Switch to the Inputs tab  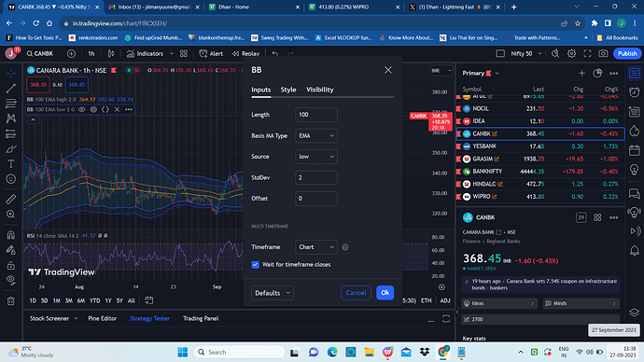point(260,90)
